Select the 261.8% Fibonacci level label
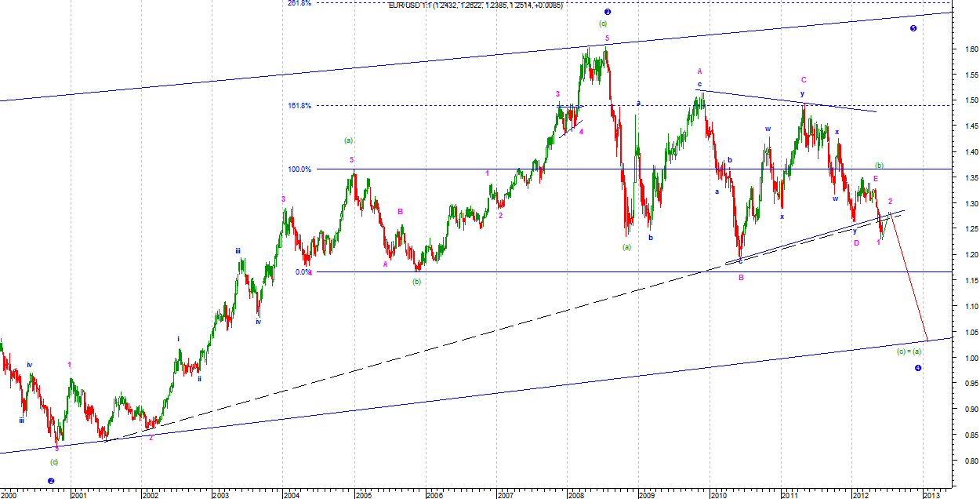Viewport: 980px width, 499px height. pos(299,3)
